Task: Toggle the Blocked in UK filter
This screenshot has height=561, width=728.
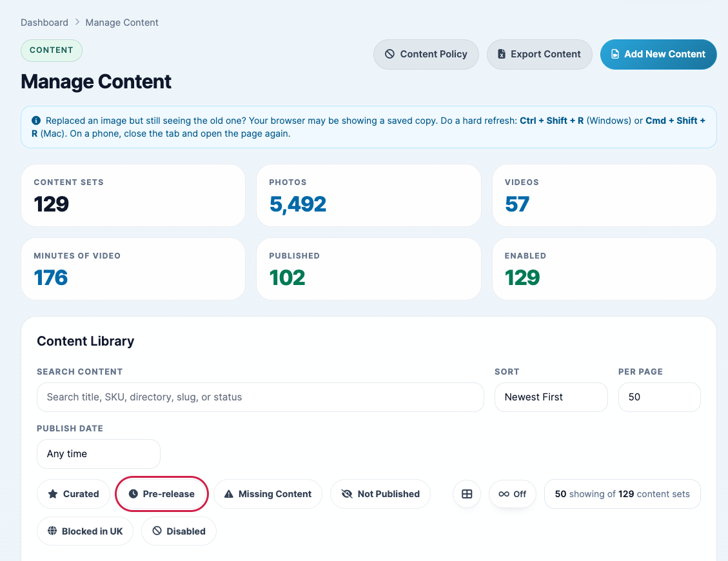Action: (x=85, y=531)
